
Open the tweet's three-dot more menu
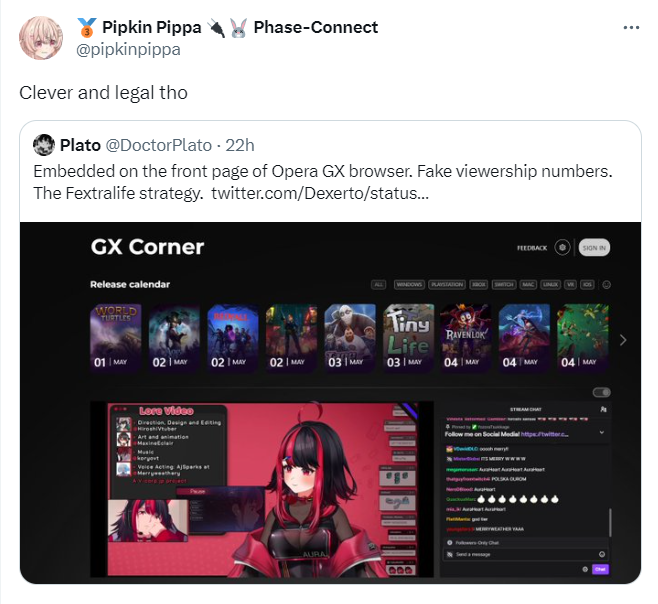(631, 28)
